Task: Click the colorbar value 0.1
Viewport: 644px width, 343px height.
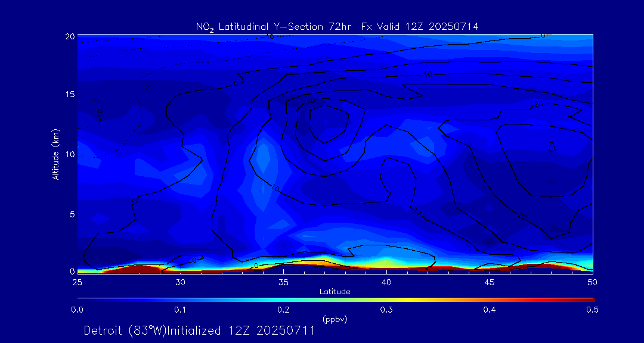Action: tap(180, 310)
